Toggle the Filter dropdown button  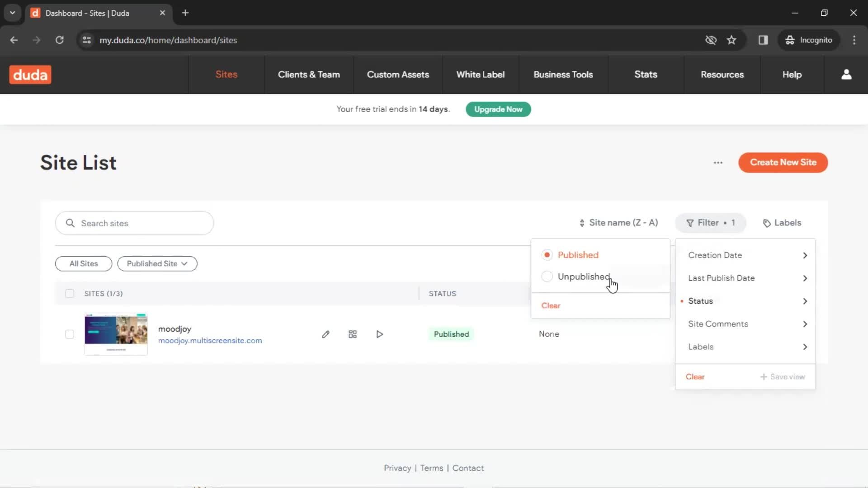point(711,223)
